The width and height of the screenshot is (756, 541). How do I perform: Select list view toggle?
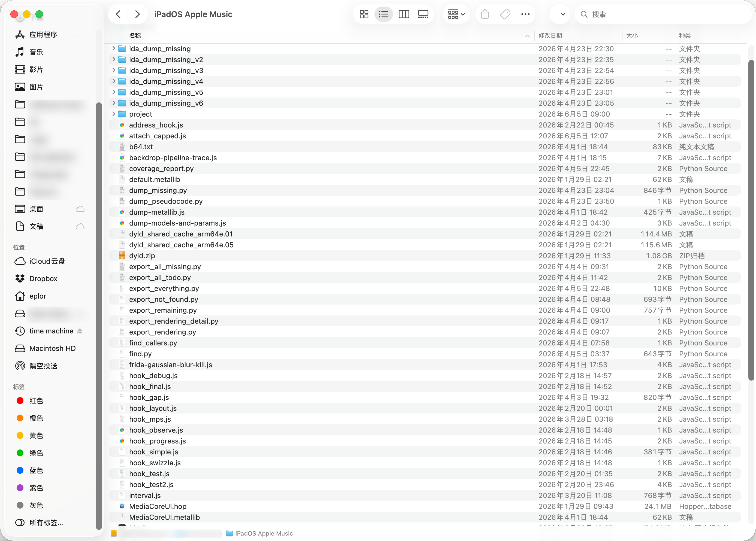click(x=383, y=14)
